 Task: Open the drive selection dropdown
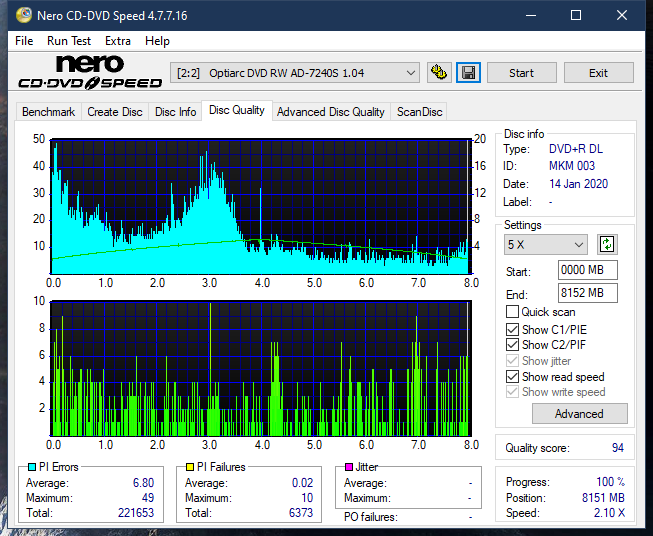tap(296, 73)
